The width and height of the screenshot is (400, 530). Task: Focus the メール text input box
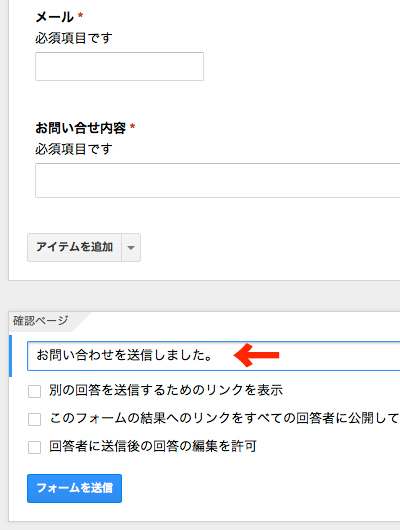[119, 66]
